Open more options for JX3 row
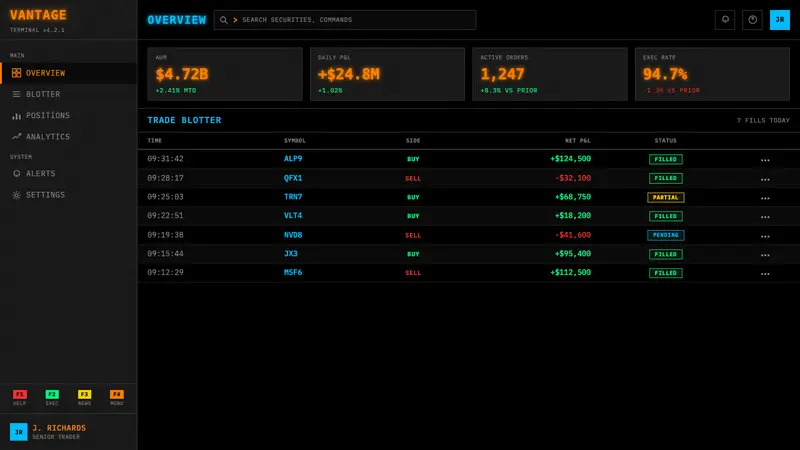800x450 pixels. [765, 255]
